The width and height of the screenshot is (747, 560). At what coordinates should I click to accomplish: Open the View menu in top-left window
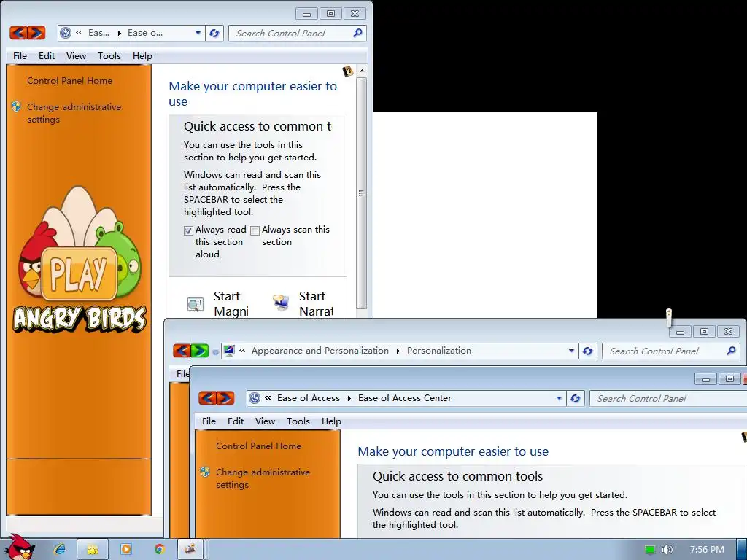pyautogui.click(x=76, y=55)
